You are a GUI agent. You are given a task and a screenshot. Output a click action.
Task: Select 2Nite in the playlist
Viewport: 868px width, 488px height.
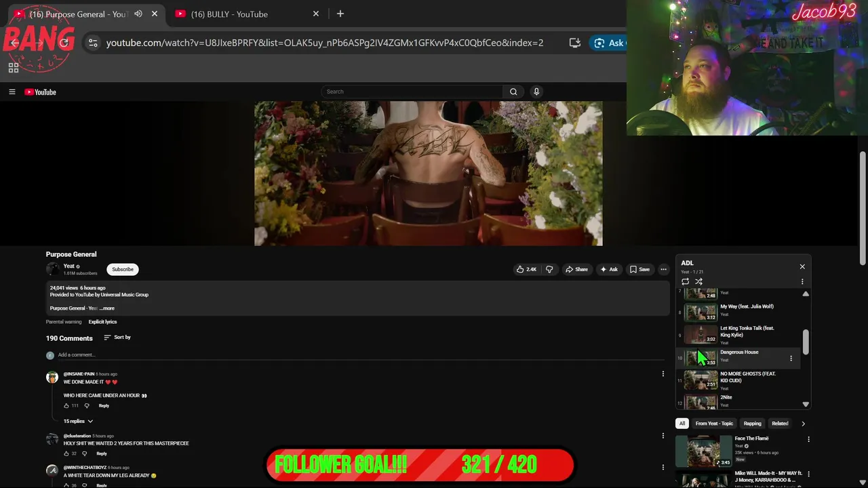point(738,401)
